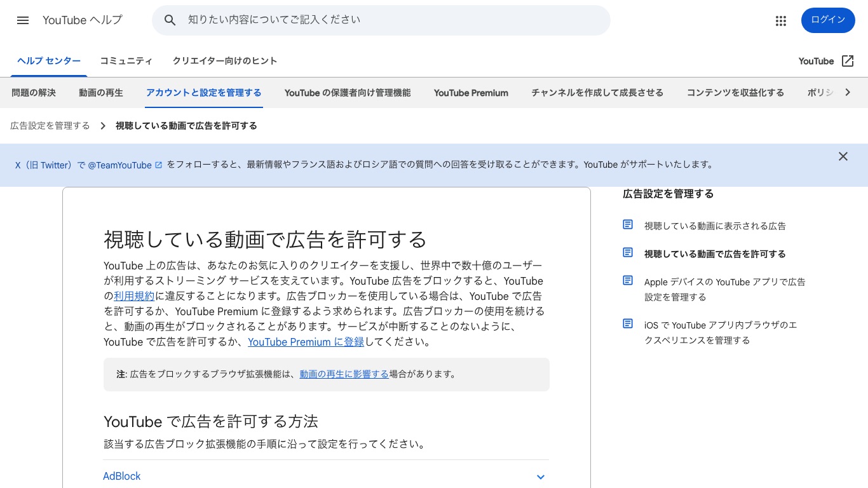Click the external-link icon beside YouTube
The height and width of the screenshot is (488, 868).
(x=848, y=61)
